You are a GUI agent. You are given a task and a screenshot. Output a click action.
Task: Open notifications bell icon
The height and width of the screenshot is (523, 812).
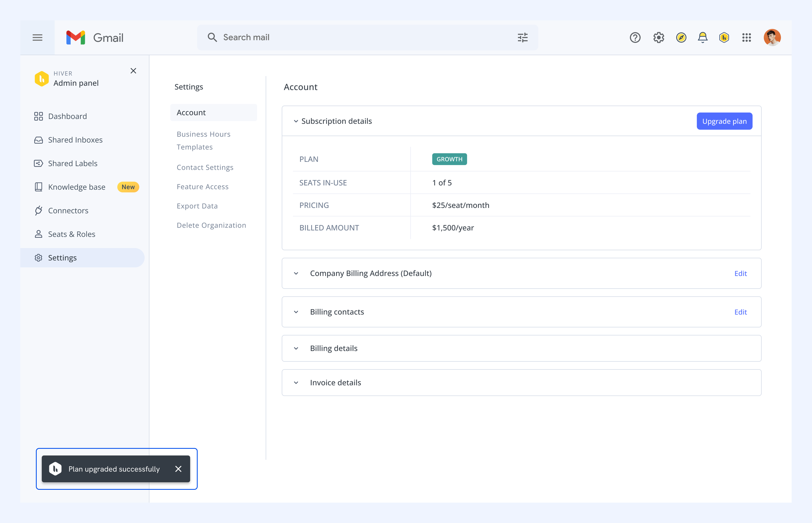click(x=702, y=37)
